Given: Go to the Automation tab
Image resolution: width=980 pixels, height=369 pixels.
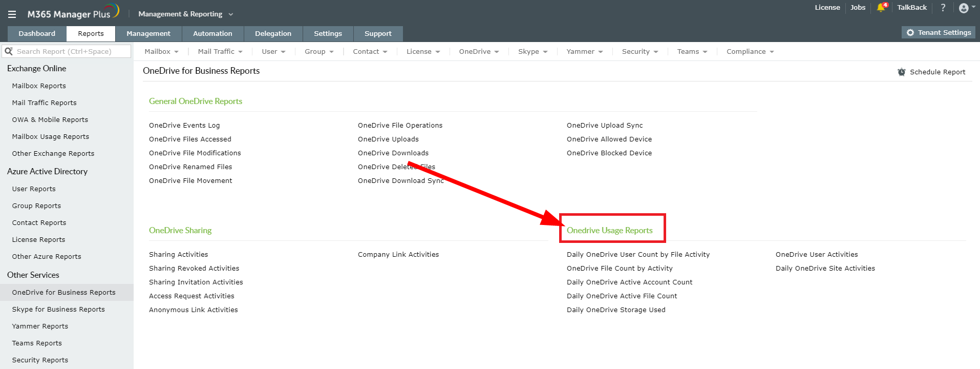Looking at the screenshot, I should 212,34.
